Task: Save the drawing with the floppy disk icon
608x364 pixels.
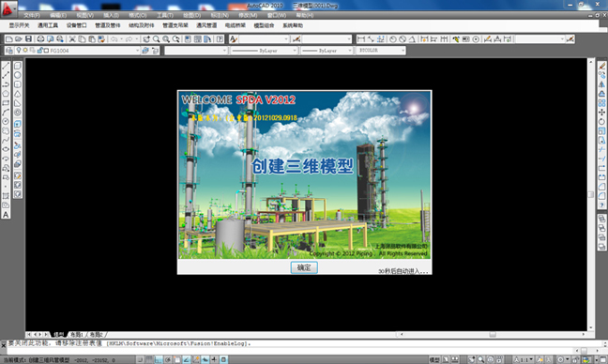Action: [28, 38]
